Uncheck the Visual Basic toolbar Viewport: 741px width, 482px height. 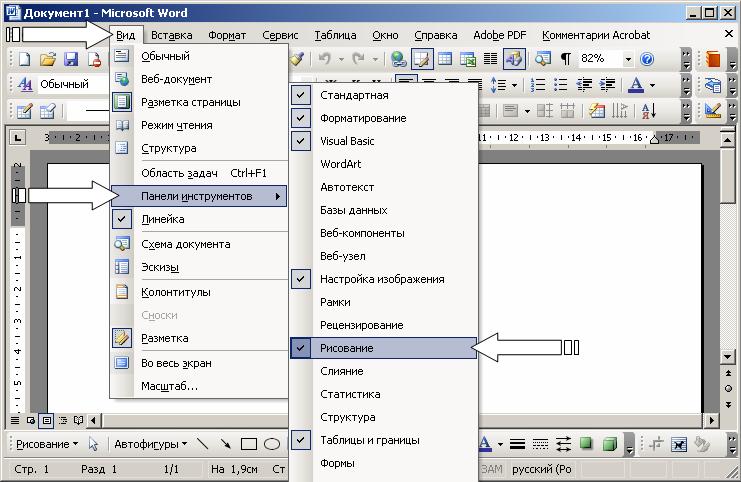[383, 141]
